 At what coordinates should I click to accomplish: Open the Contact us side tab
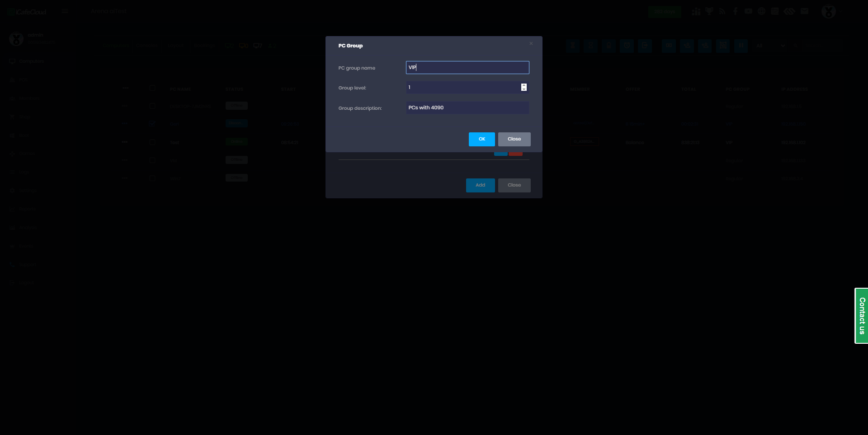click(x=862, y=316)
